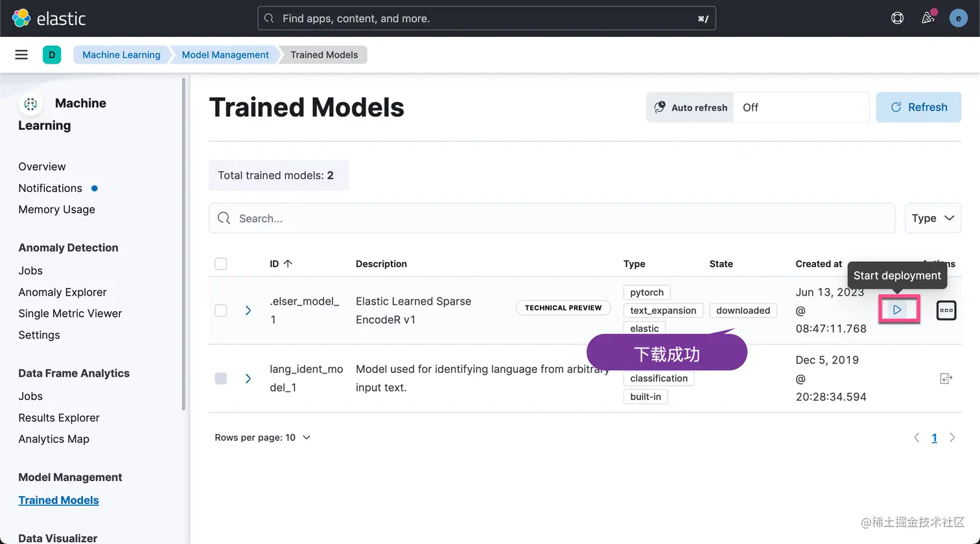Click the text_expansion type badge

tap(663, 311)
